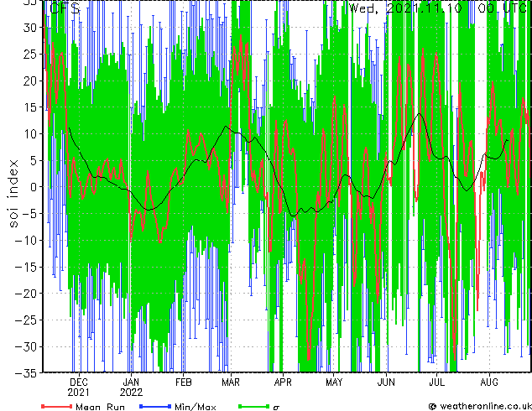
Task: Click the 'Wed, 2021.11.10 00 UTC' date text
Action: [x=438, y=8]
